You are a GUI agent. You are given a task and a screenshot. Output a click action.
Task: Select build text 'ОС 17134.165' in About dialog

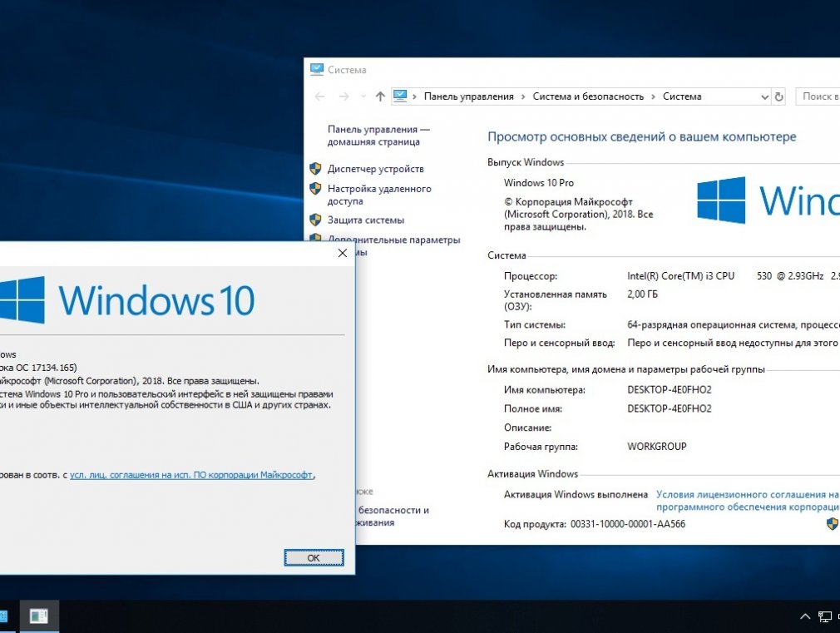click(46, 368)
